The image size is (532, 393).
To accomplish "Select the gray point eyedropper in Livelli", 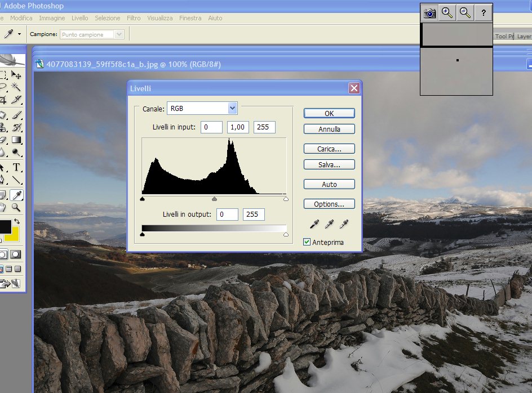I will click(329, 224).
